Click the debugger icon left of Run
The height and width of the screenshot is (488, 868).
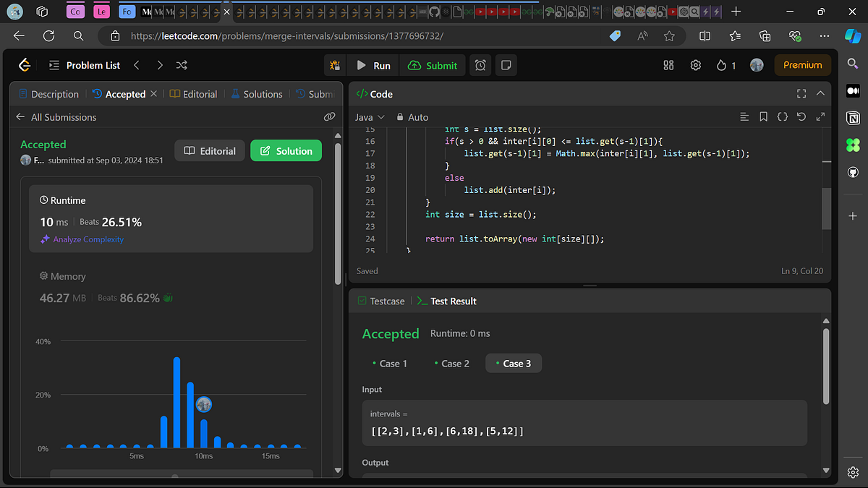[335, 65]
